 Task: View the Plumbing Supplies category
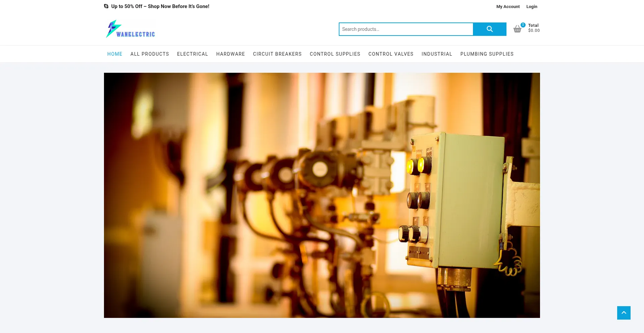point(487,54)
